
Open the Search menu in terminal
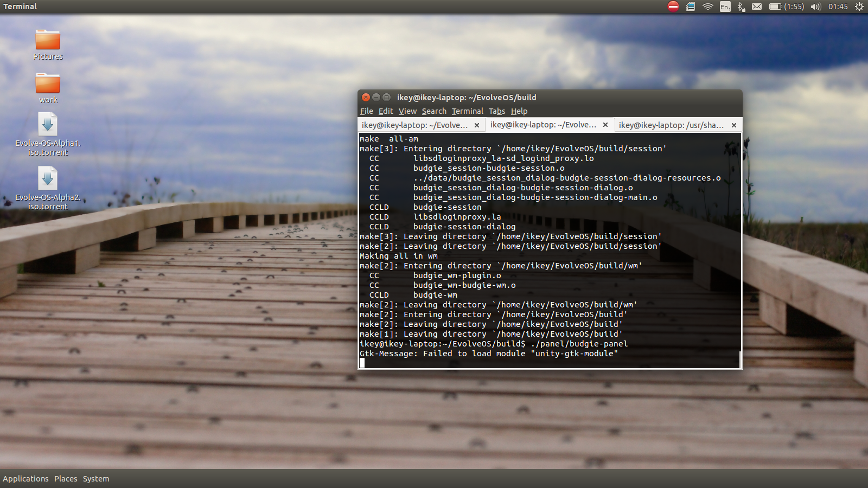click(x=434, y=111)
